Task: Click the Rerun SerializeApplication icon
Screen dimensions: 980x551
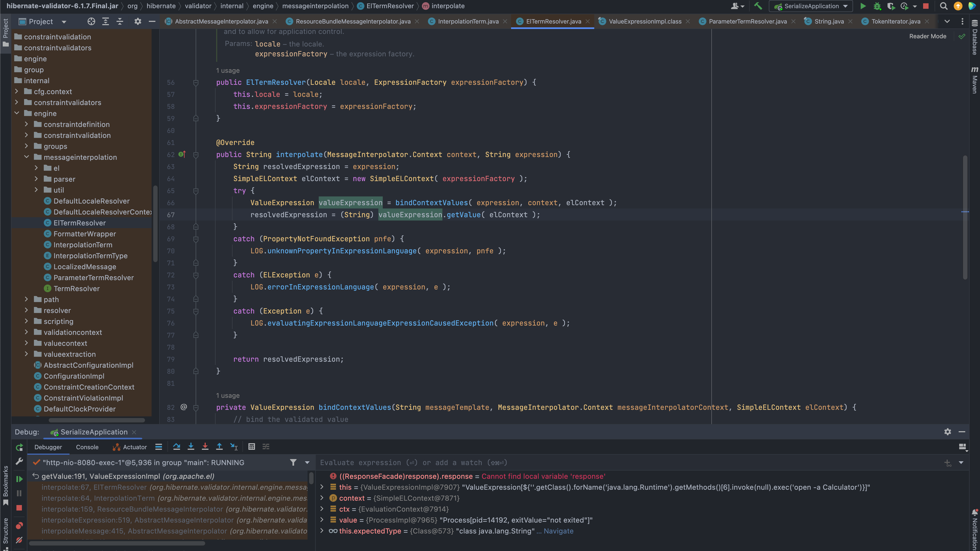Action: 19,448
